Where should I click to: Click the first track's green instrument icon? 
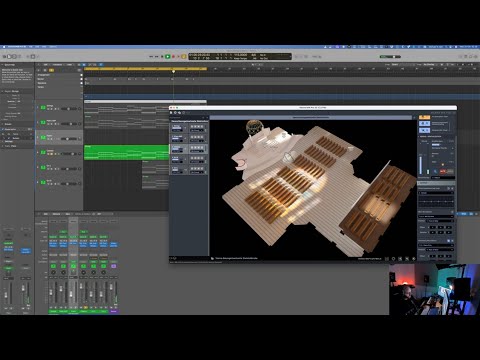coord(43,107)
